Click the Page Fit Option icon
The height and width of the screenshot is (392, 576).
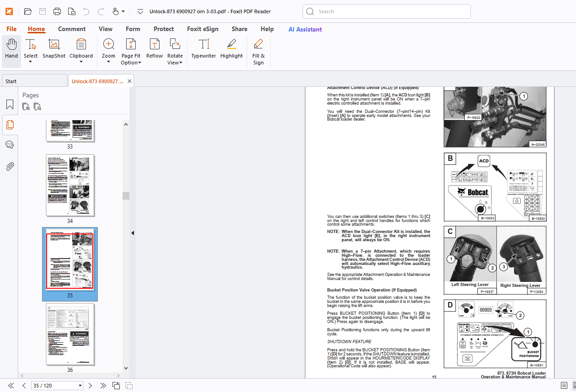(x=131, y=45)
